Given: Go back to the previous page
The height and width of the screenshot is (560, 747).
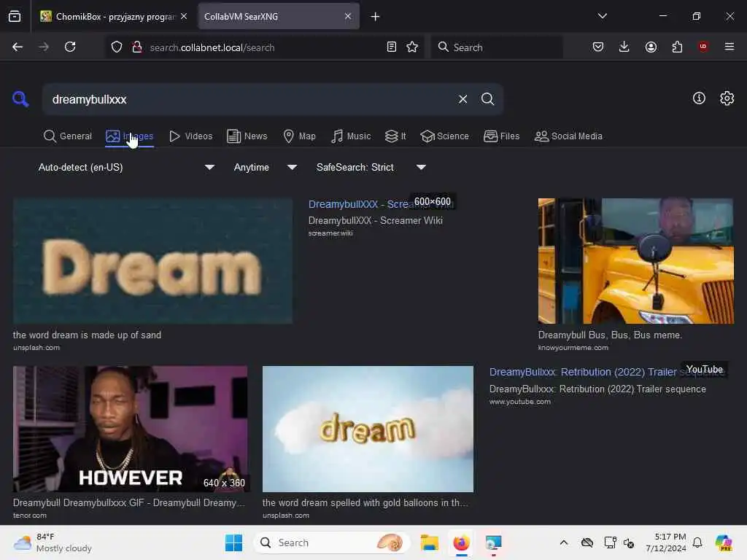Looking at the screenshot, I should click(x=18, y=47).
